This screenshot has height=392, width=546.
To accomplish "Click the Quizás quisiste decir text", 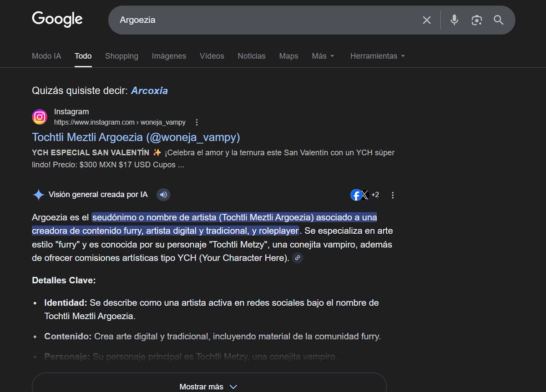I will 80,90.
